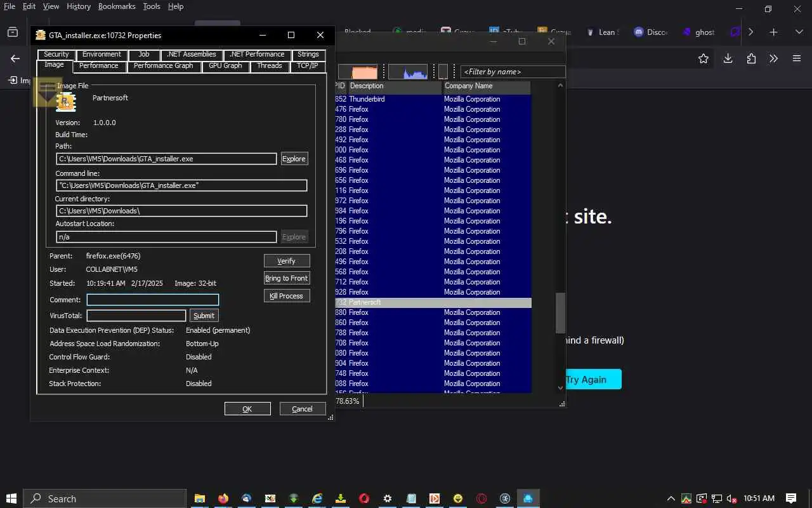Screen dimensions: 812x508
Task: Open Internet Explorer from the taskbar
Action: (317, 498)
